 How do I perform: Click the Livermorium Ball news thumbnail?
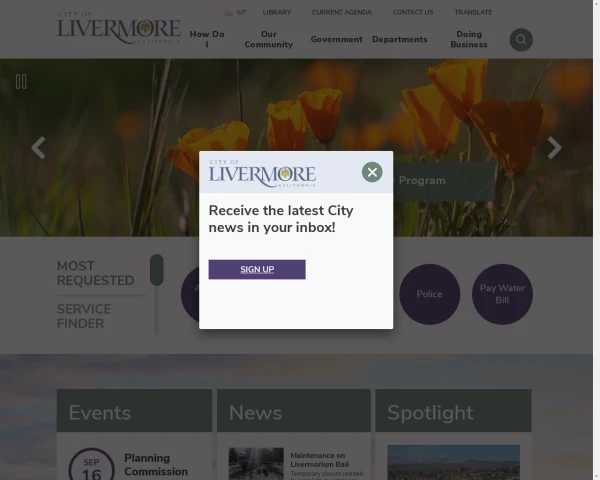256,464
